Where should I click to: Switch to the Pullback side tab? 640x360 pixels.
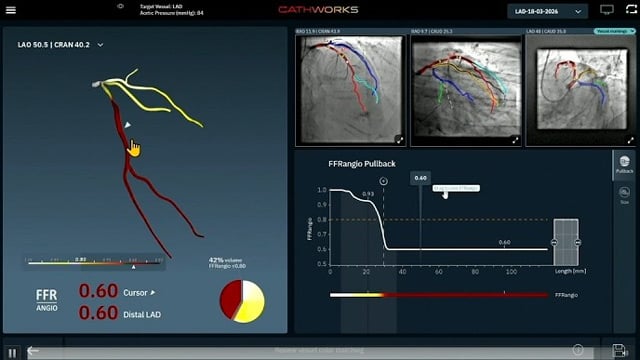click(624, 164)
